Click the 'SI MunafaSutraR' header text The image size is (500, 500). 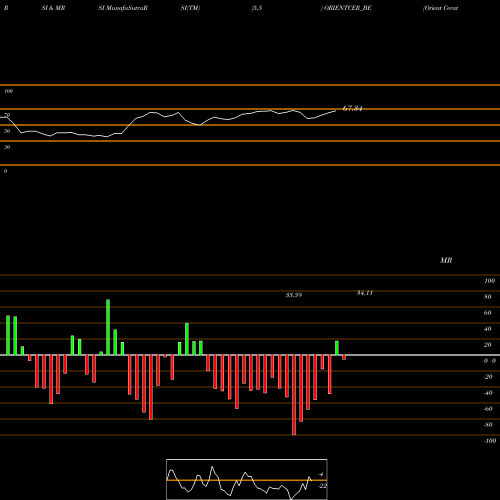(123, 8)
